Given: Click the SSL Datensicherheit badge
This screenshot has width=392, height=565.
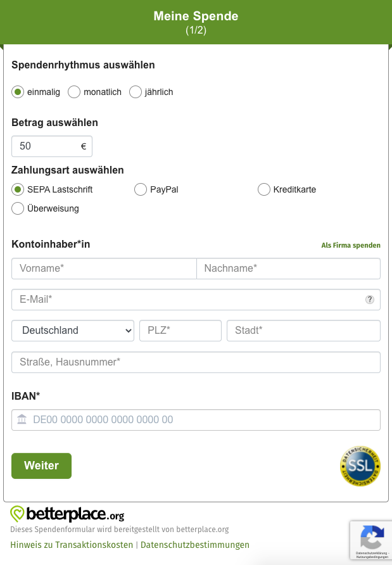Looking at the screenshot, I should click(360, 466).
